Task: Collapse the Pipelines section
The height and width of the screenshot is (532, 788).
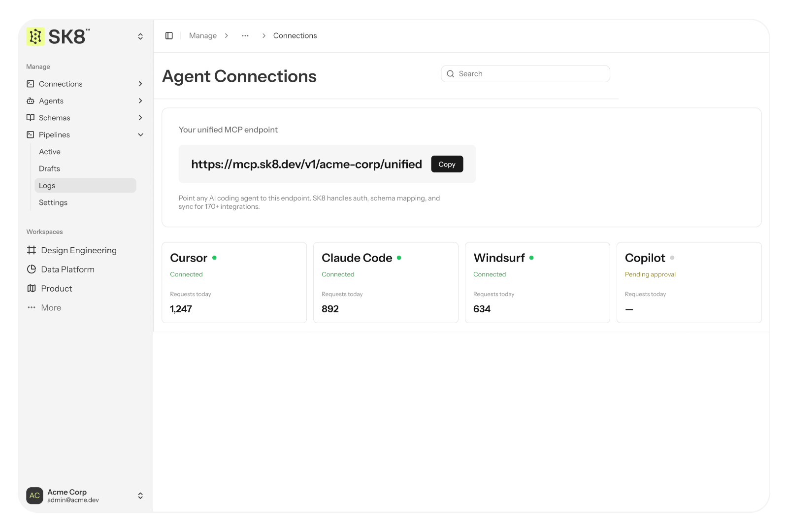Action: (140, 134)
